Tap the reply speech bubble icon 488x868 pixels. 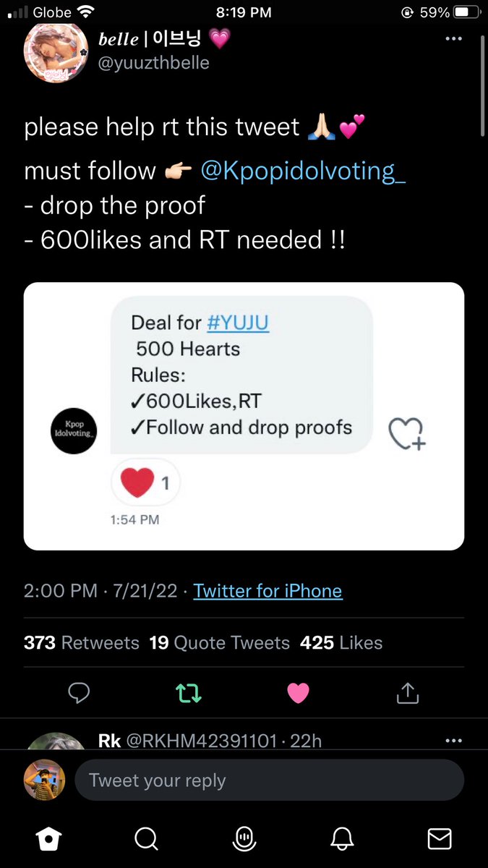click(x=78, y=693)
